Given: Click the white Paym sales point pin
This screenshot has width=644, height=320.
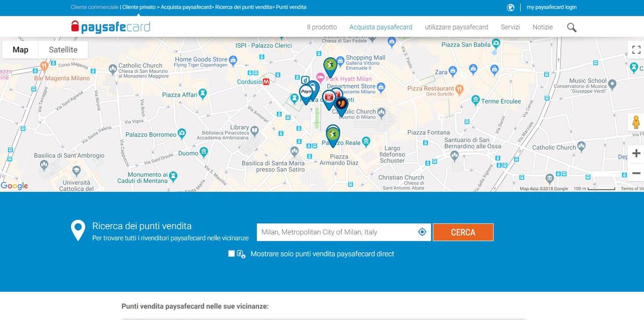Looking at the screenshot, I should (x=306, y=93).
